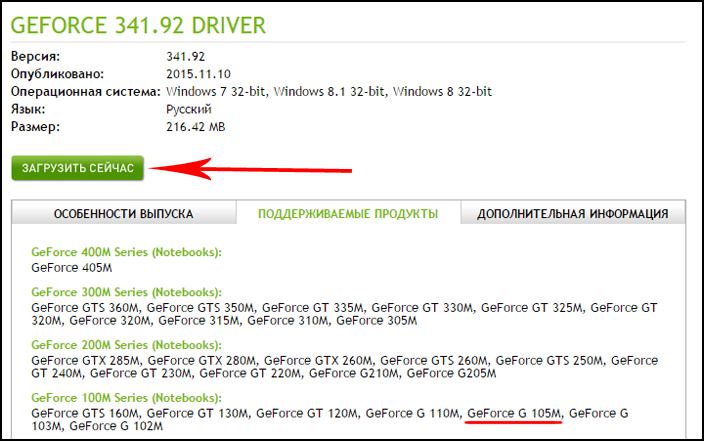Click the GEFORCE 341.92 DRIVER heading
The image size is (704, 441).
pos(138,26)
